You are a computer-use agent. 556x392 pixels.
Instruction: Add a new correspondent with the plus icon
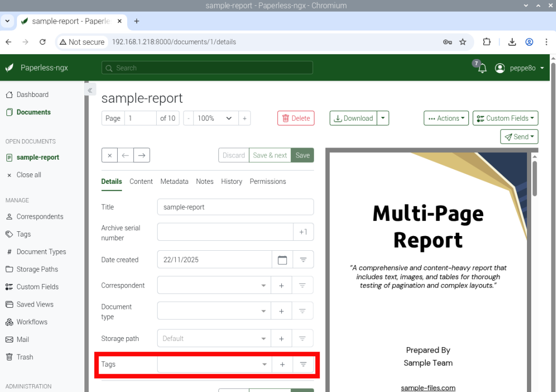pos(281,285)
